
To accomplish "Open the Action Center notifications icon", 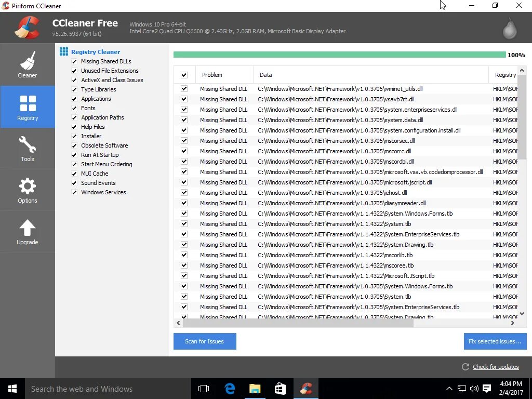I will 487,389.
